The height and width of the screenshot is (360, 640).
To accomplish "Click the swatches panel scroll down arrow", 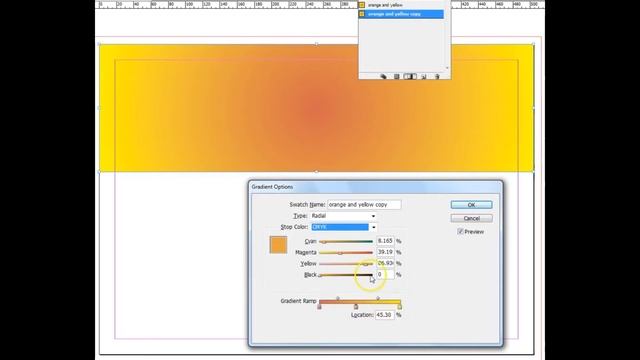I will pos(447,68).
